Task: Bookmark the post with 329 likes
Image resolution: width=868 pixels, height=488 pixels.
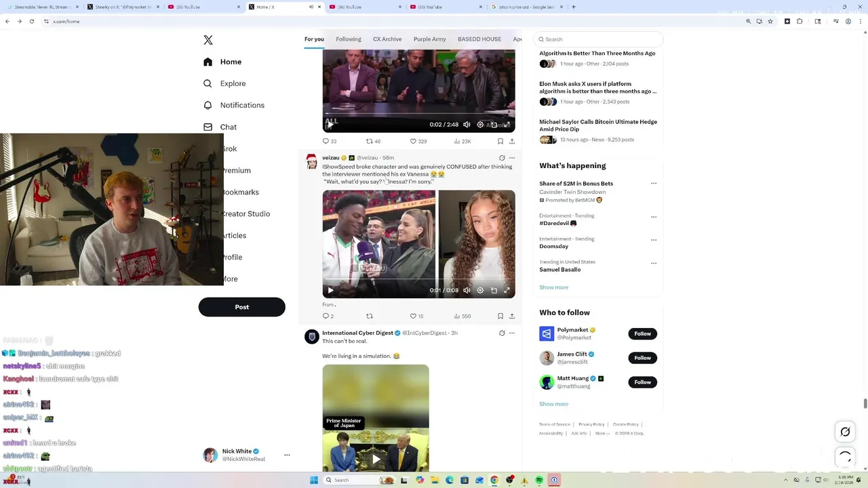Action: [500, 142]
